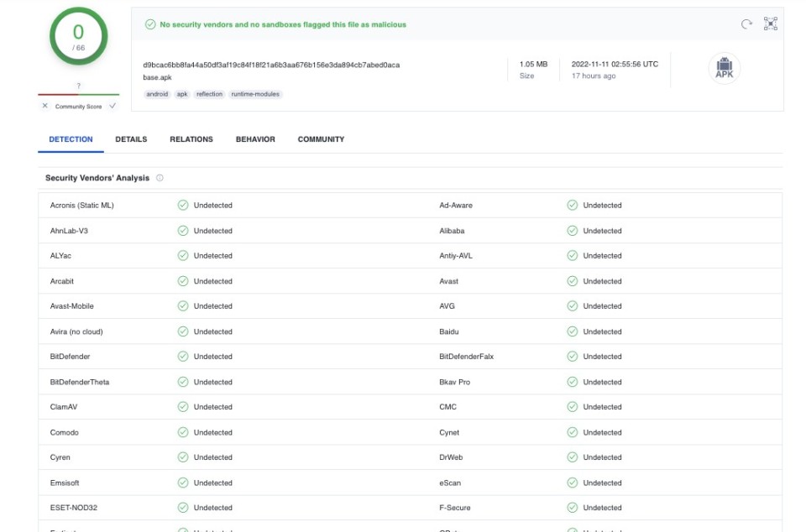Switch to the DETECTION tab
This screenshot has width=806, height=532.
(71, 139)
